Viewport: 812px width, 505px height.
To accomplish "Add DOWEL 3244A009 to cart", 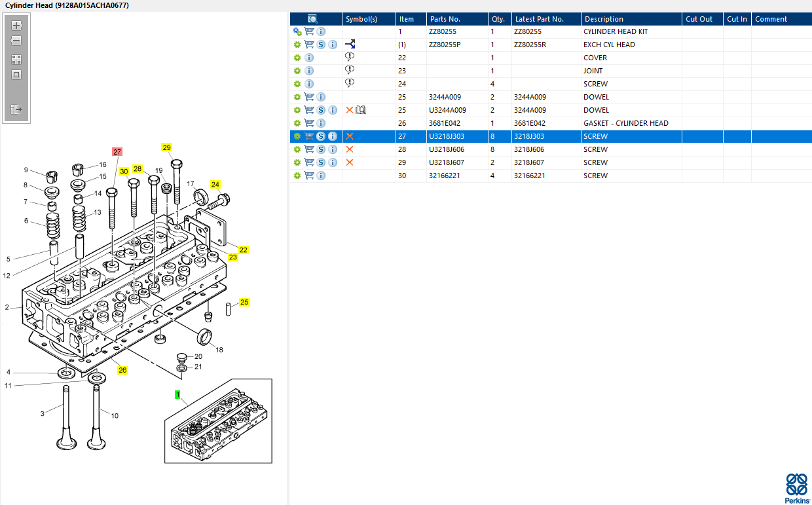I will coord(309,97).
